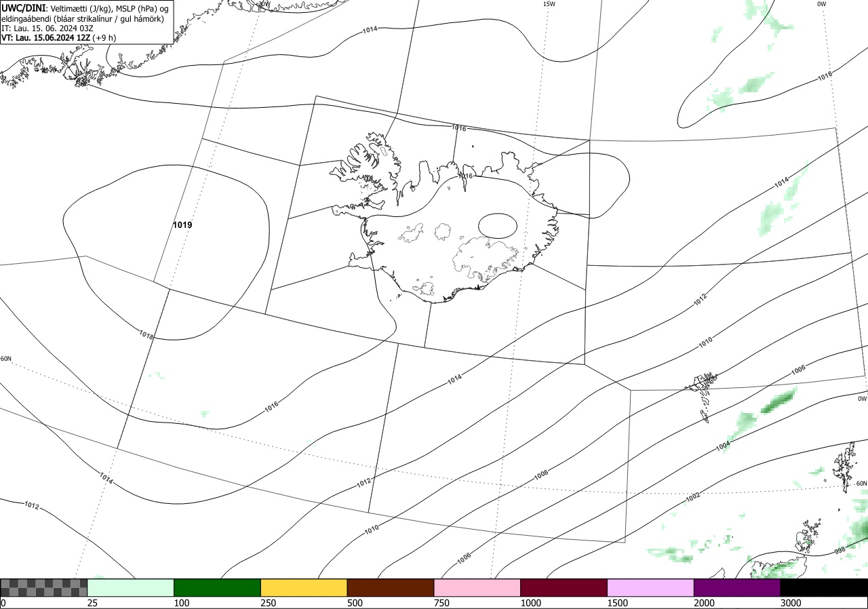Click the UWC/DINI title text

24,8
